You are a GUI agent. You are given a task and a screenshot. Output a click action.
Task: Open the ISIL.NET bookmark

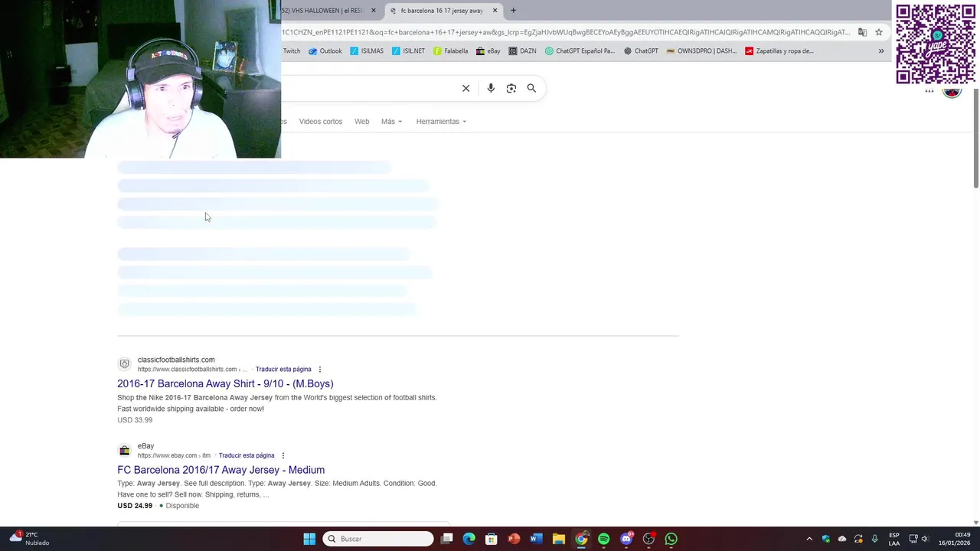[408, 51]
